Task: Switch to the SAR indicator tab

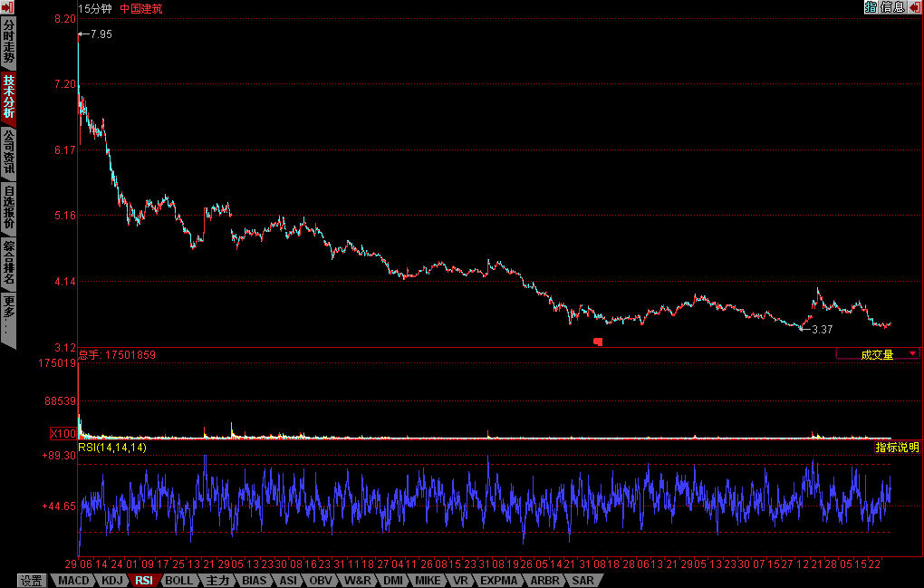Action: tap(582, 581)
